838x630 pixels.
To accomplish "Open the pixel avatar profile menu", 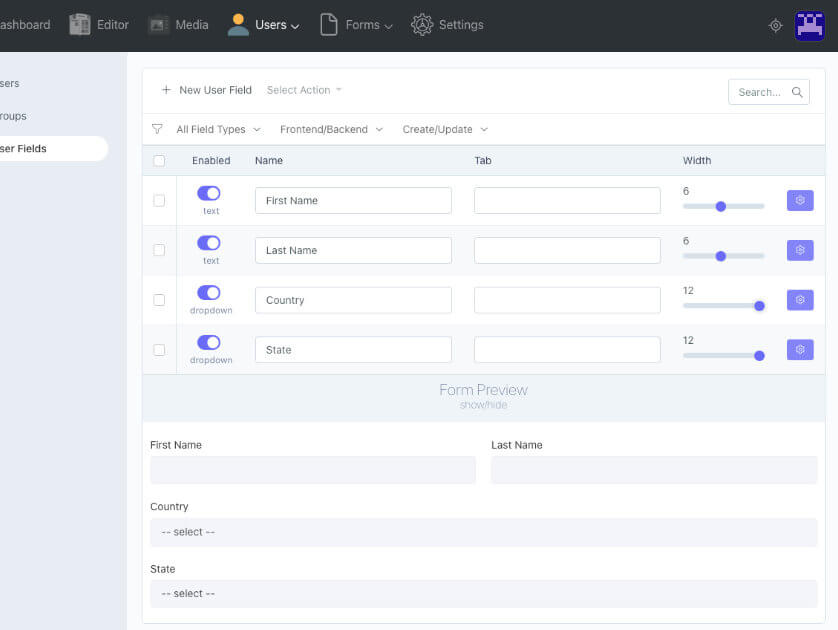I will pyautogui.click(x=810, y=25).
